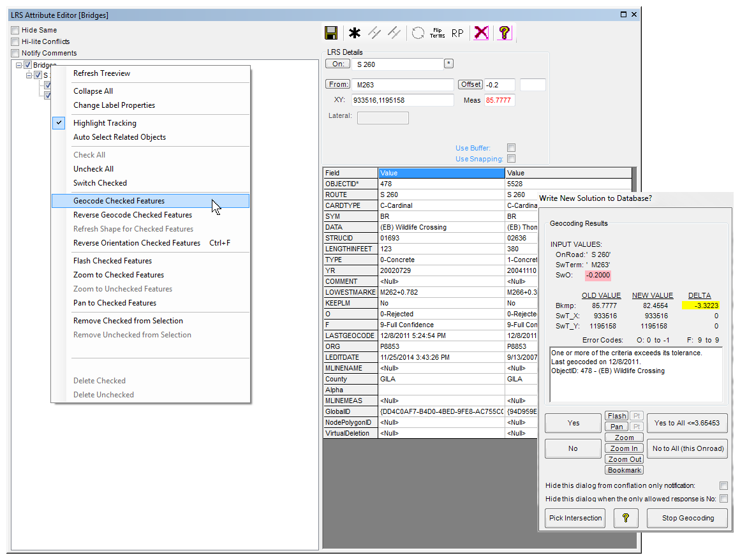Click the Zoom Out button
This screenshot has width=740, height=560.
tap(624, 459)
